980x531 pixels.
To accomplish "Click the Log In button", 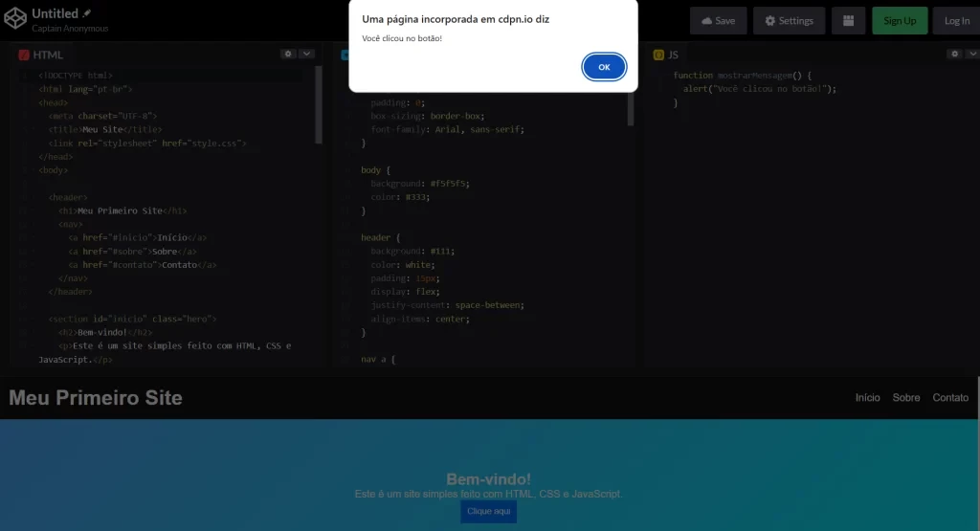I will 956,21.
